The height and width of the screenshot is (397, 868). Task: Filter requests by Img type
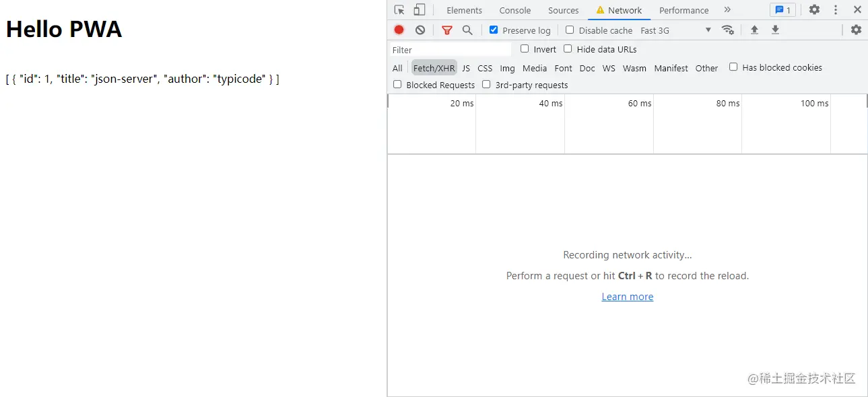(x=507, y=68)
